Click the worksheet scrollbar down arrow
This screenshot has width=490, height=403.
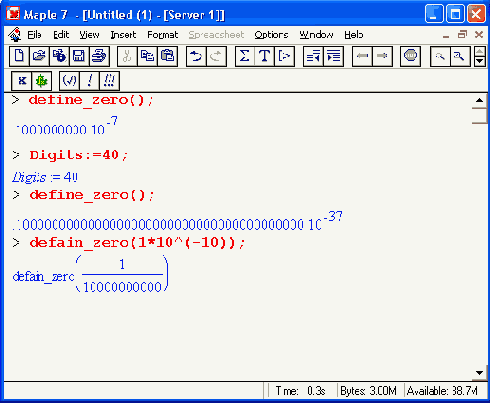point(480,373)
